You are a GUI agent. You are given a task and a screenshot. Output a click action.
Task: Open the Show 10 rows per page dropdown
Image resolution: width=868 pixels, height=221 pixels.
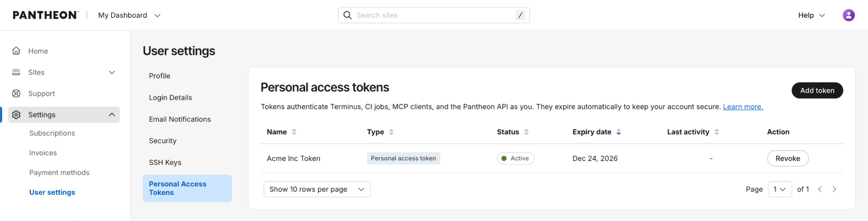[317, 189]
